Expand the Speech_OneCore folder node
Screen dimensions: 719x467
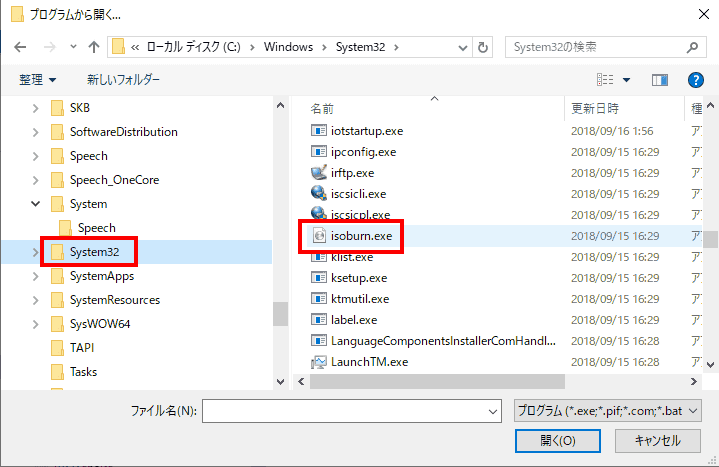coord(35,180)
